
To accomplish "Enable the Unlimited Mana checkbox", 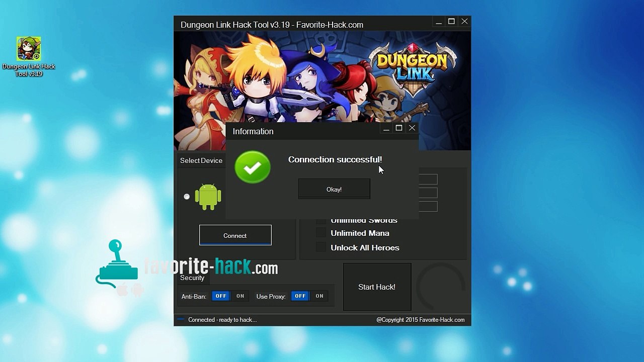I will pyautogui.click(x=321, y=233).
